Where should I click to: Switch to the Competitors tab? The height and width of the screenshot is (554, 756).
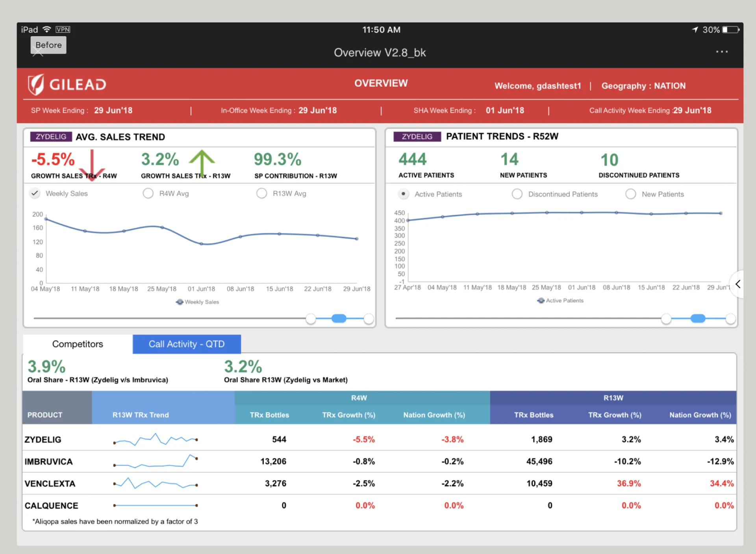(77, 344)
